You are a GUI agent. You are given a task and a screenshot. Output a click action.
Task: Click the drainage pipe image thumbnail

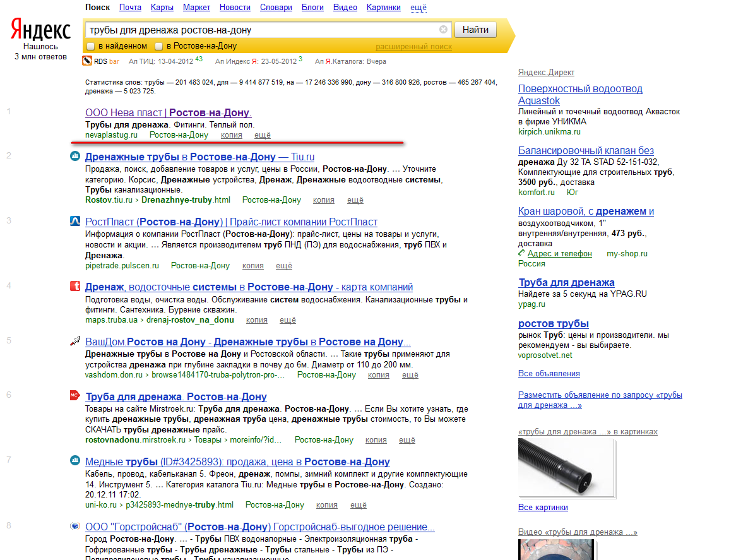tap(566, 467)
